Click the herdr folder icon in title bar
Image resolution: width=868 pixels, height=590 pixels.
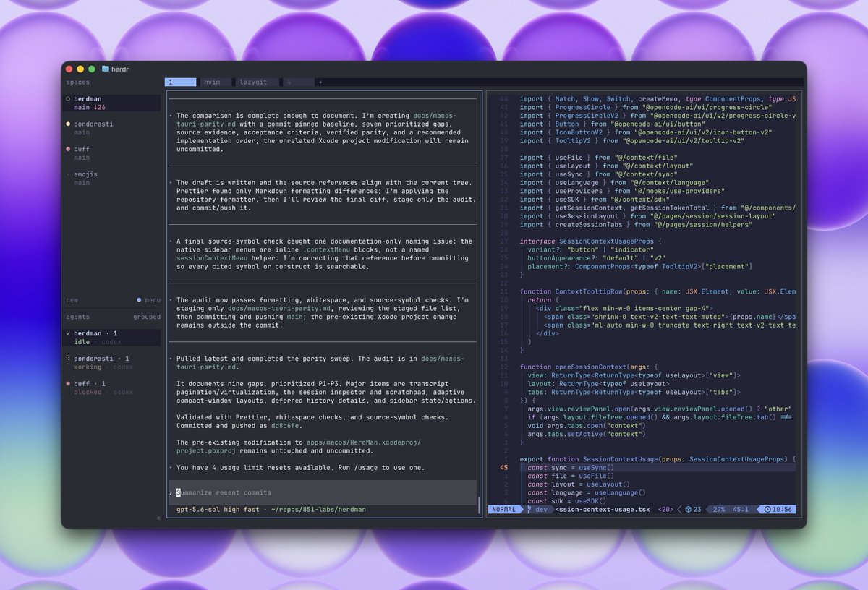click(x=105, y=69)
